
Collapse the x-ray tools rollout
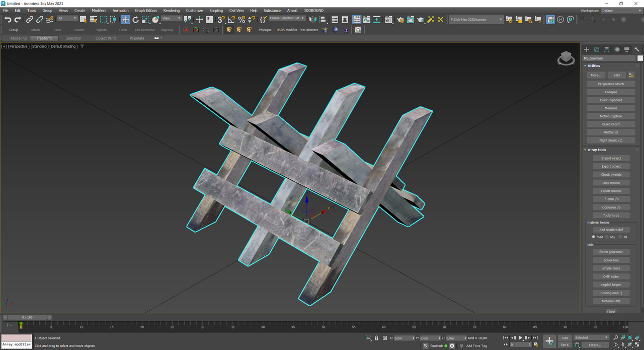597,150
